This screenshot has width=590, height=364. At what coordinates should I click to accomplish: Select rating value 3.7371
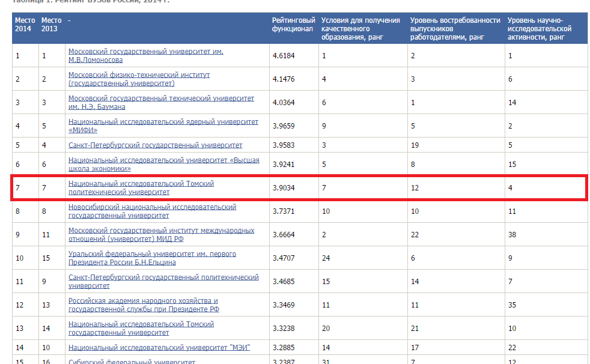[284, 211]
